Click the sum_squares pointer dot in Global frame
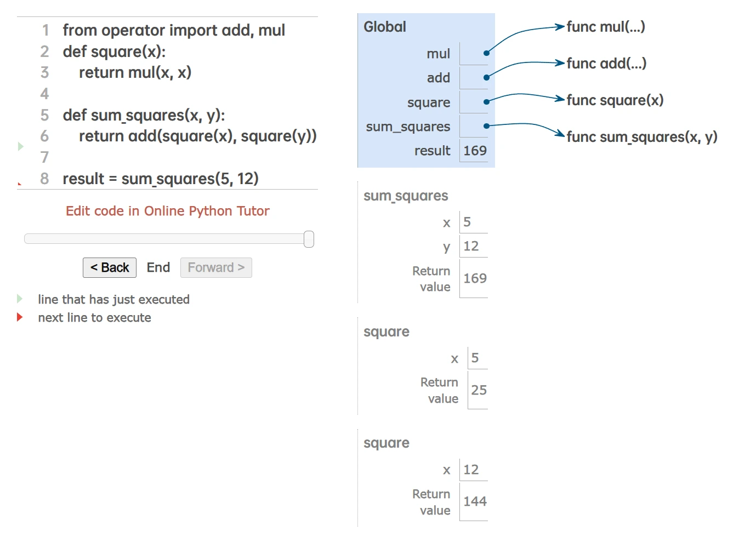The width and height of the screenshot is (756, 537). [x=486, y=126]
